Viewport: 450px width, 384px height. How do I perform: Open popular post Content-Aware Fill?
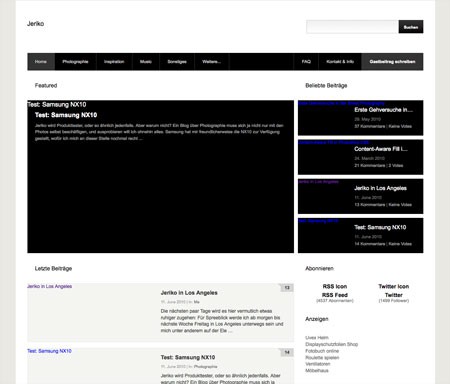[381, 149]
